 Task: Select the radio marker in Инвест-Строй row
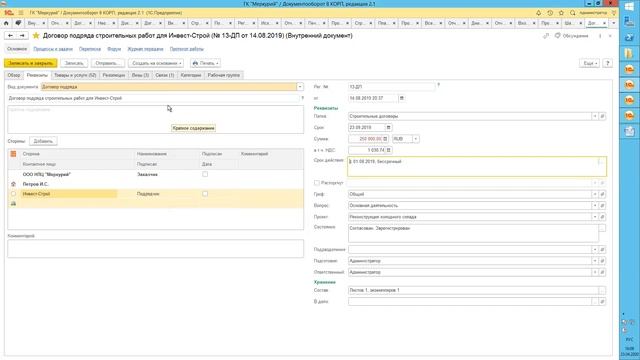13,194
